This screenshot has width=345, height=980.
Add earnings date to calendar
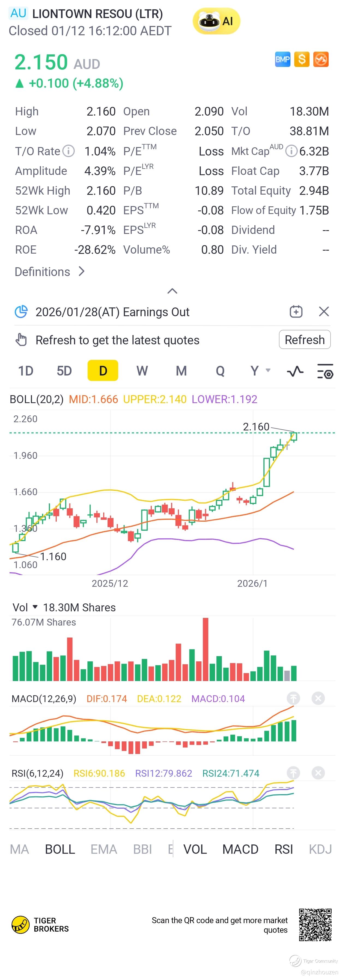(x=296, y=312)
